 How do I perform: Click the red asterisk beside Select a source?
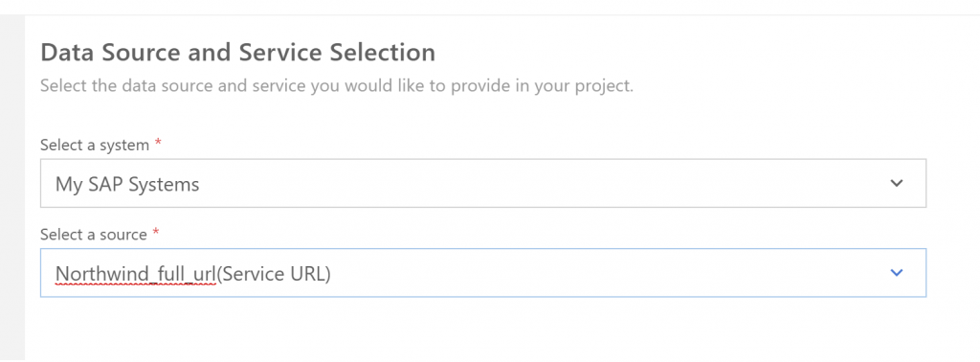[x=156, y=233]
